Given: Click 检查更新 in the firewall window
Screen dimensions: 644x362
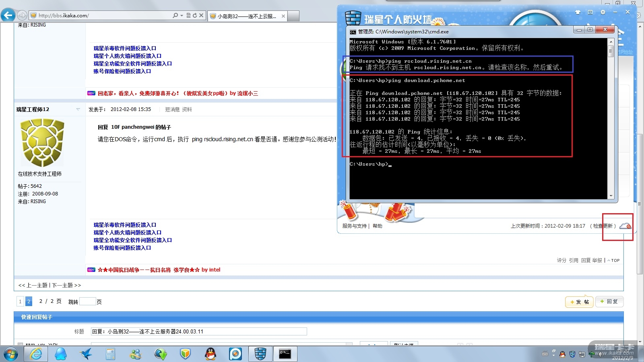Looking at the screenshot, I should (603, 226).
